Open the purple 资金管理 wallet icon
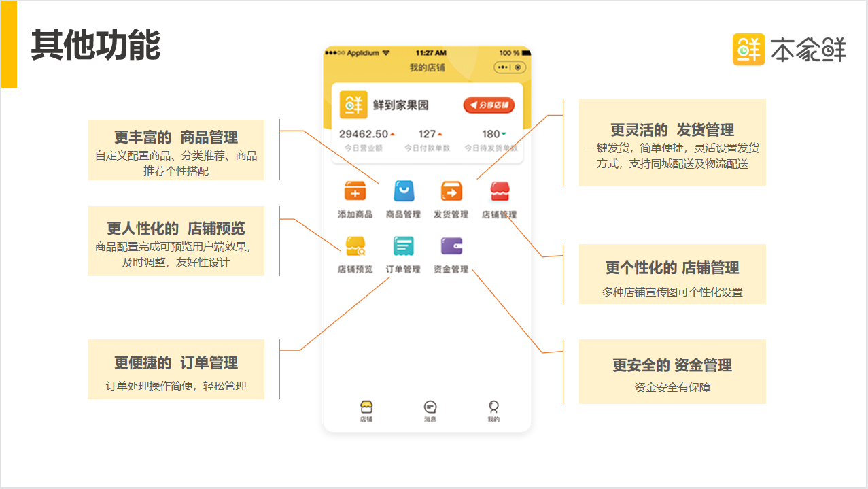Image resolution: width=868 pixels, height=489 pixels. pos(451,246)
